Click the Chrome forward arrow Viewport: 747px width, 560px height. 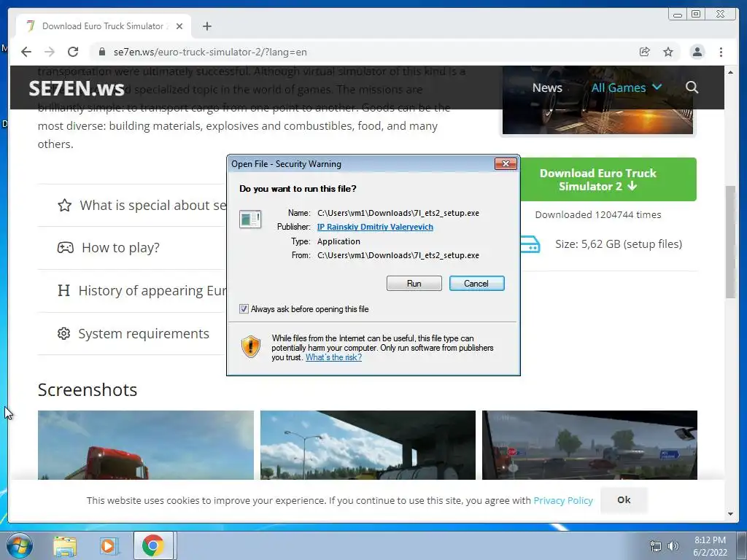pyautogui.click(x=50, y=52)
